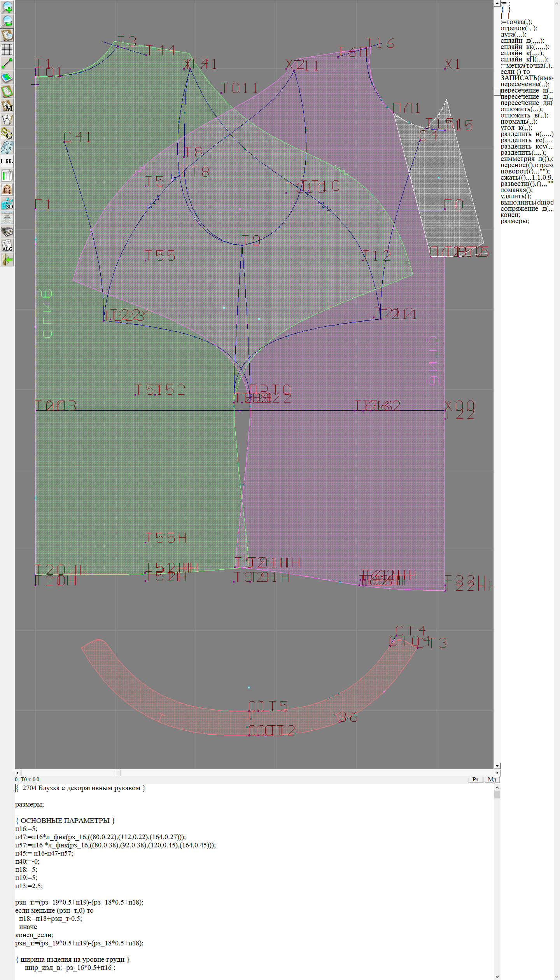Image resolution: width=560 pixels, height=980 pixels.
Task: Click the 3D view icon
Action: pos(7,203)
